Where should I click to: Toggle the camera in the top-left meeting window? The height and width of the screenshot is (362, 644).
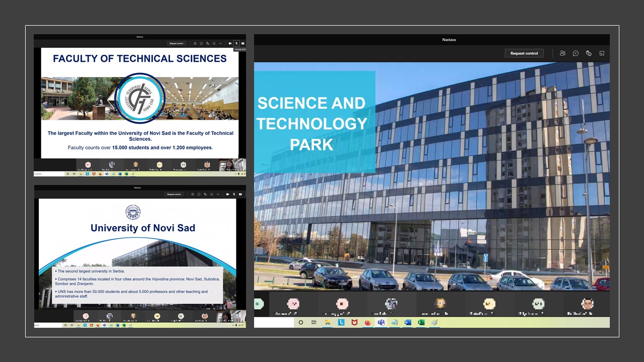point(230,44)
